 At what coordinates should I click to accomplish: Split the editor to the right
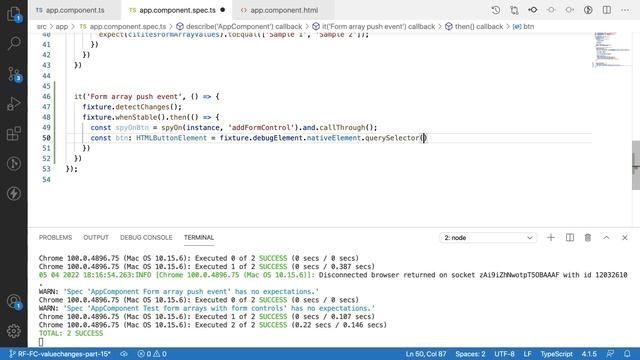pos(607,10)
